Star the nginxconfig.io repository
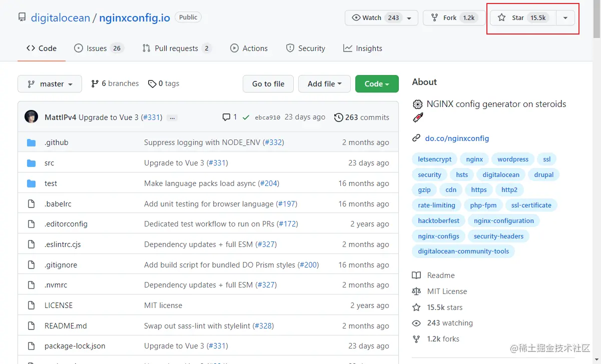The width and height of the screenshot is (601, 364). 523,18
